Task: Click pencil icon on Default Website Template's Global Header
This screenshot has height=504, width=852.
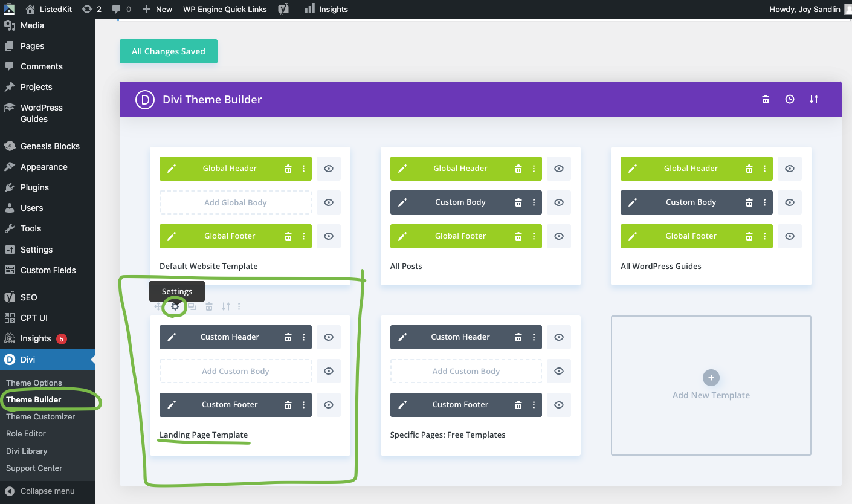Action: [172, 169]
